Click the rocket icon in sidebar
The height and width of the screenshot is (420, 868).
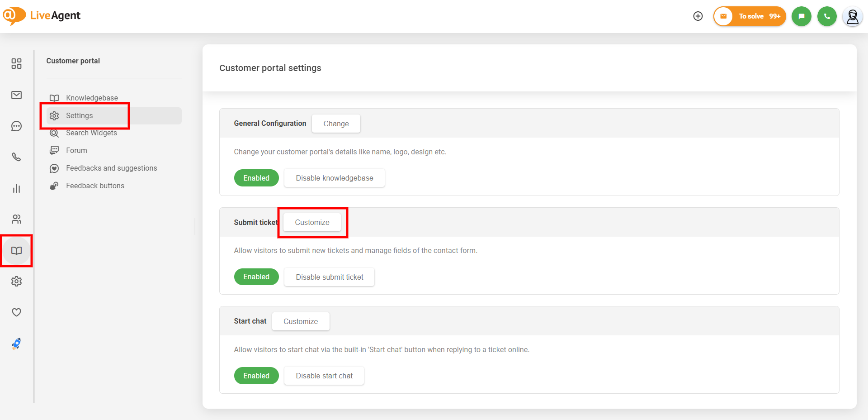[16, 344]
